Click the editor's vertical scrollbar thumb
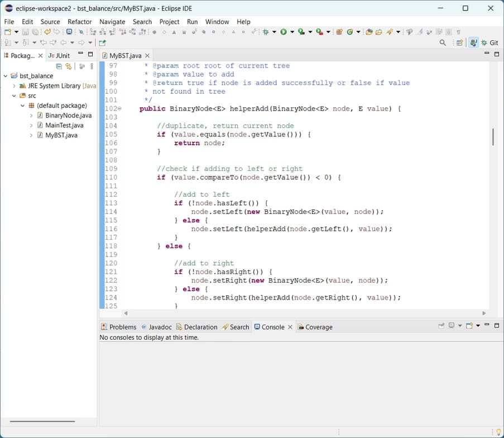The width and height of the screenshot is (504, 438). pos(493,137)
